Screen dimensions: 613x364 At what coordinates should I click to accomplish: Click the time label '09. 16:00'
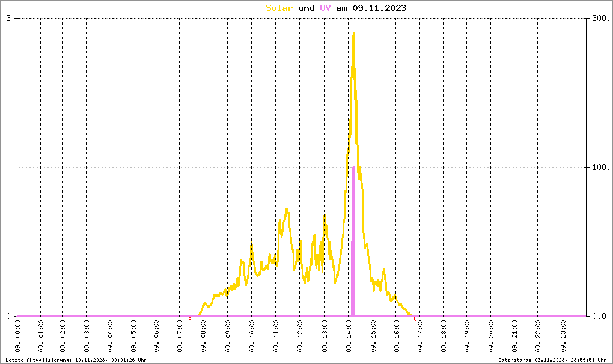tap(397, 336)
